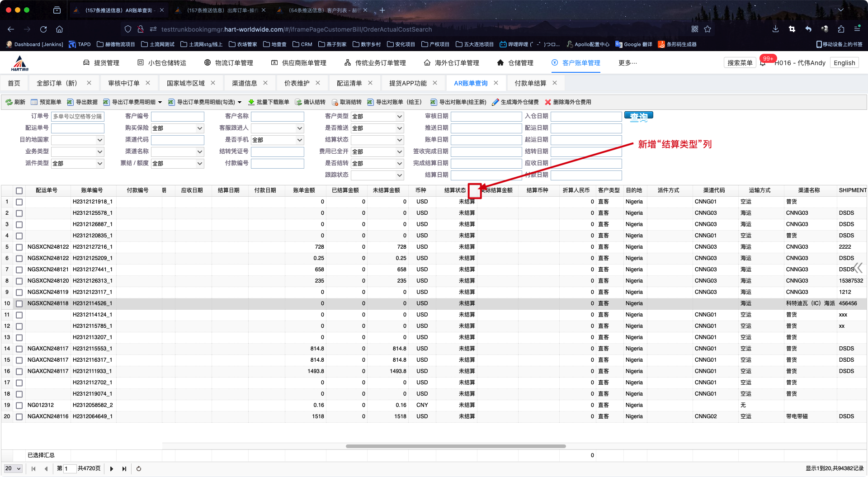Expand the page size dropdown showing 20
This screenshot has height=477, width=868.
[13, 469]
